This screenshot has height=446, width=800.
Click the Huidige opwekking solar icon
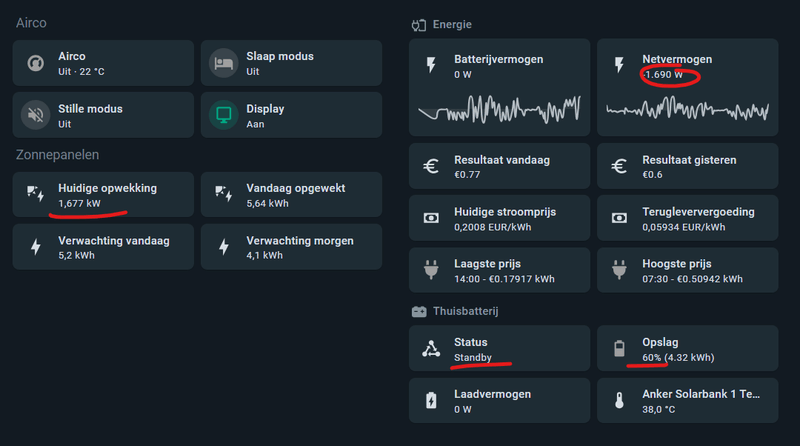pyautogui.click(x=35, y=193)
